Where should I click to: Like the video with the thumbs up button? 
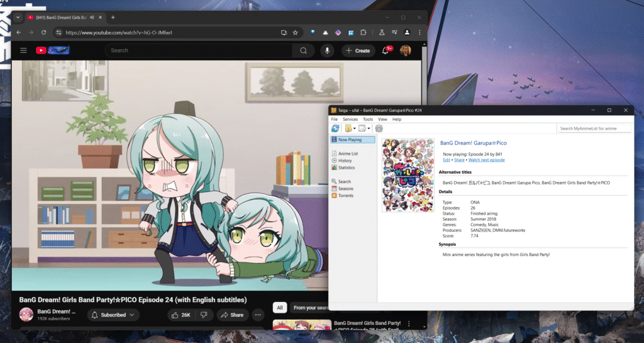point(181,315)
